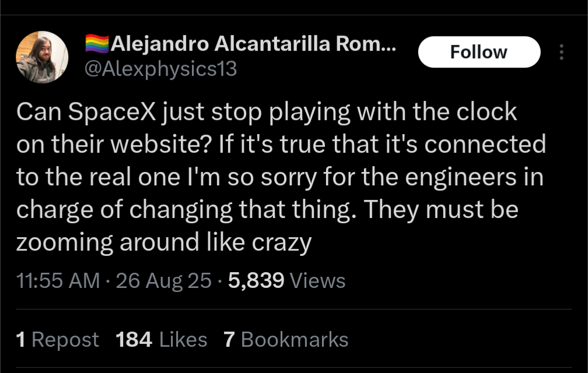The image size is (588, 373).
Task: Click the number 7 beside Bookmarks
Action: click(x=229, y=340)
